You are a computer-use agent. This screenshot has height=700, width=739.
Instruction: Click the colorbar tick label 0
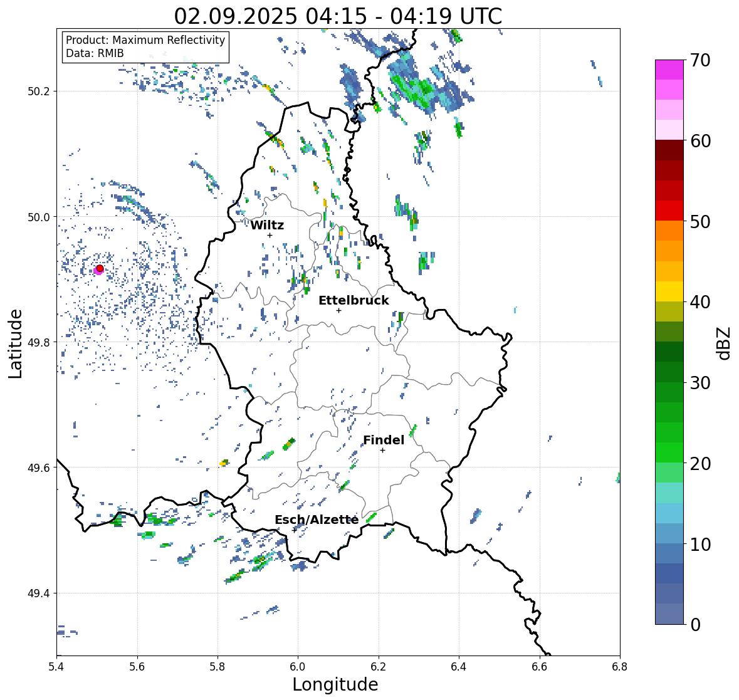coord(695,625)
